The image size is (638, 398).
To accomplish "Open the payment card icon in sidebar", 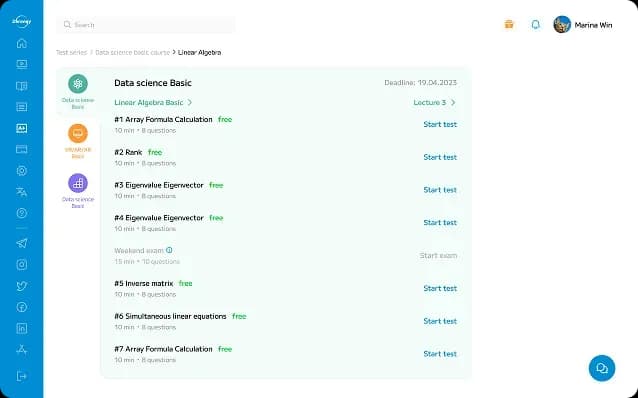I will 22,149.
